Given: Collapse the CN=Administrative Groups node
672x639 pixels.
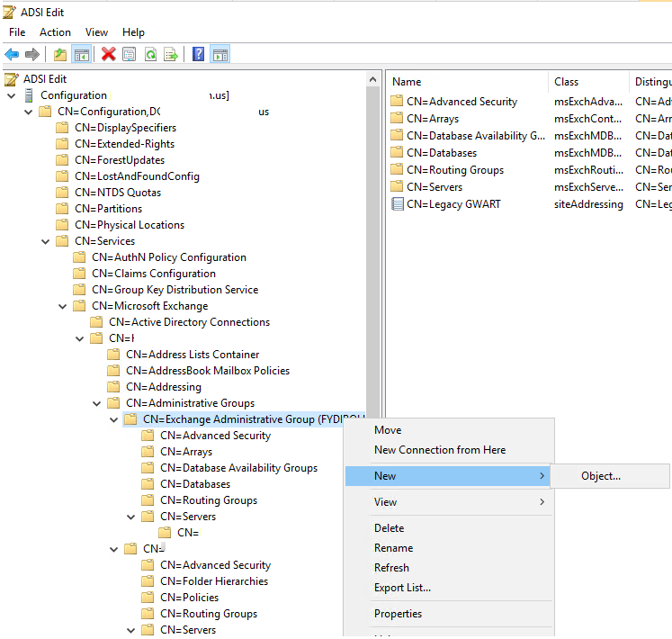Looking at the screenshot, I should 97,403.
